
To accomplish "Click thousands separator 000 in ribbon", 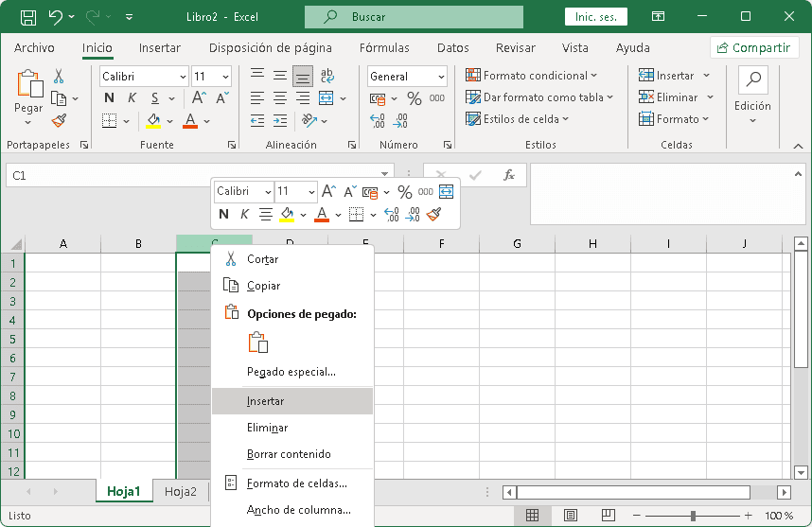I will pos(437,98).
